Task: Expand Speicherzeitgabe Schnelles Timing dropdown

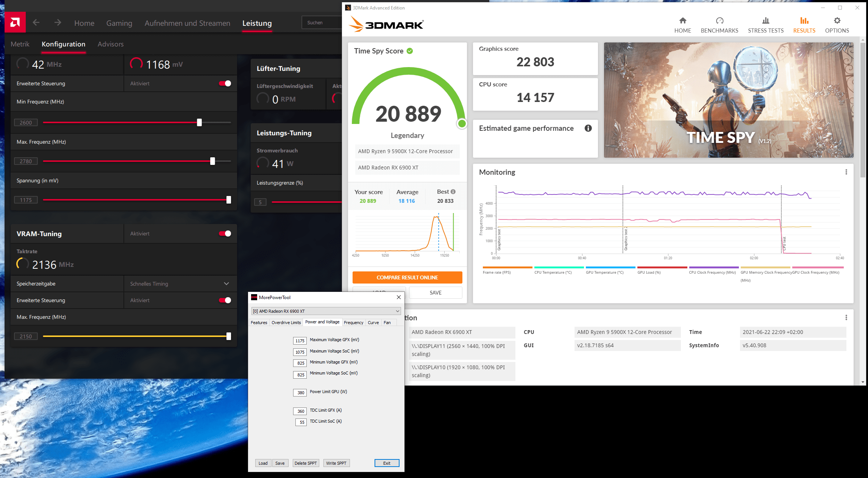Action: click(226, 284)
